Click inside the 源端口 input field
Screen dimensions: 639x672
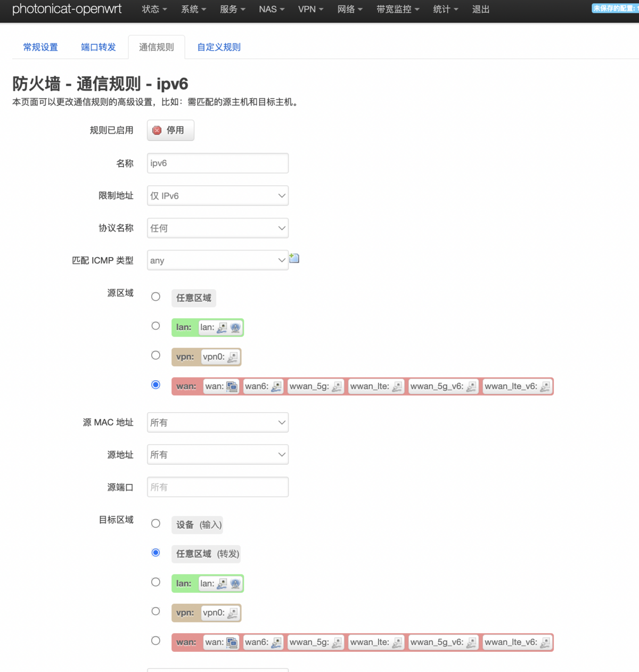click(217, 487)
